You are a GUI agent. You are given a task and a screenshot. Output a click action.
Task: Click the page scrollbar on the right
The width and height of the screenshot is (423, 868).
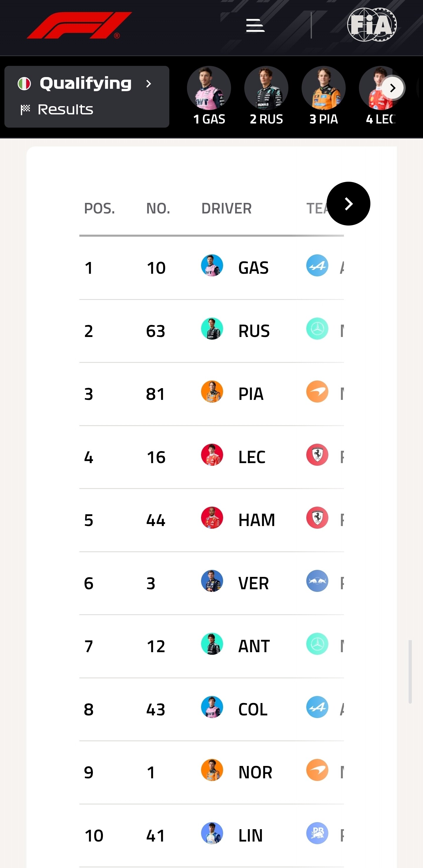[x=410, y=672]
